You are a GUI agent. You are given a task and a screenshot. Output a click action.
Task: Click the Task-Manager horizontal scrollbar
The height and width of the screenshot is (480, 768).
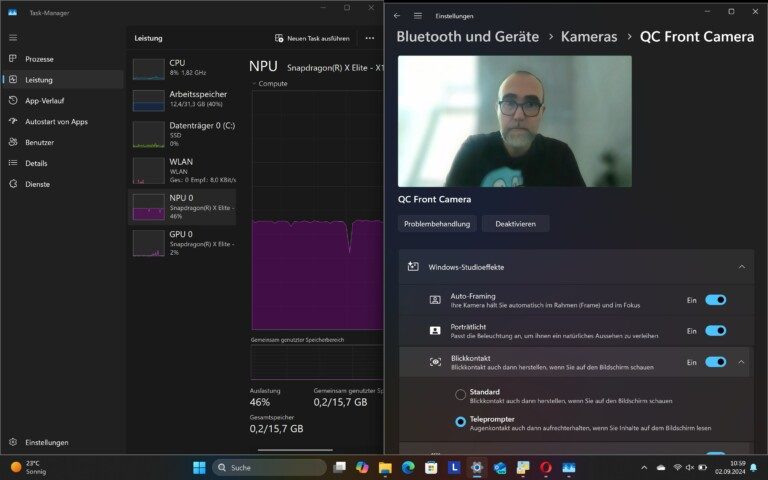(x=295, y=450)
